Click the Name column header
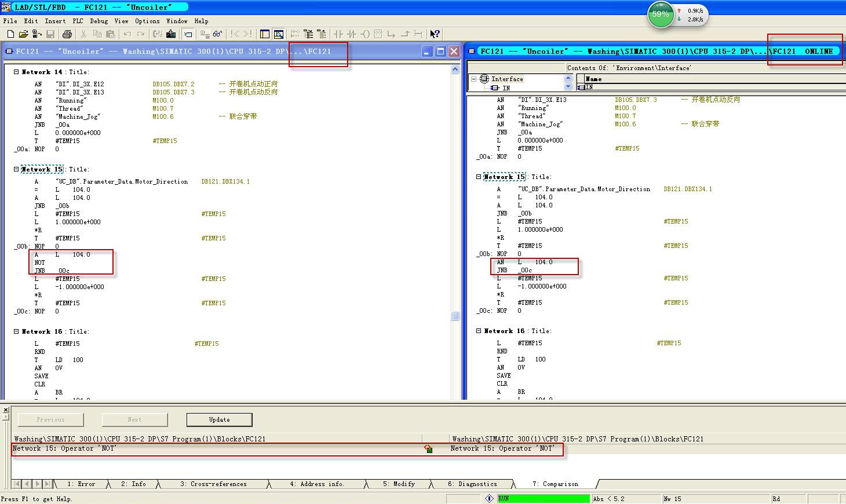Screen dimensions: 846x504 click(714, 79)
